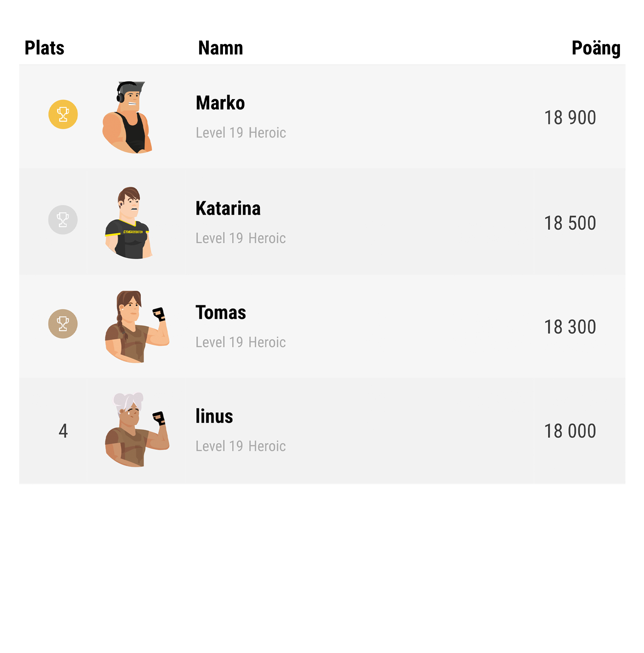Click the bronze trophy icon beside Tomas
The height and width of the screenshot is (653, 644).
63,324
